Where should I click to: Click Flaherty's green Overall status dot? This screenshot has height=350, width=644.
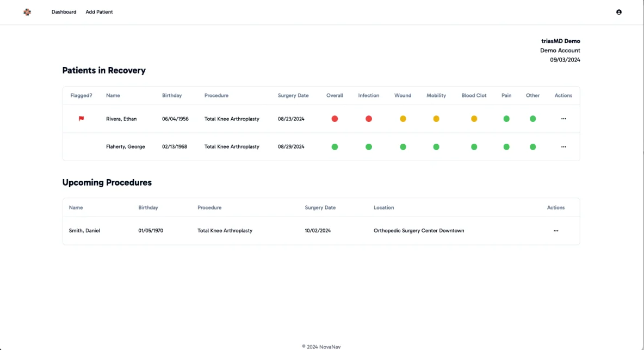(x=335, y=147)
